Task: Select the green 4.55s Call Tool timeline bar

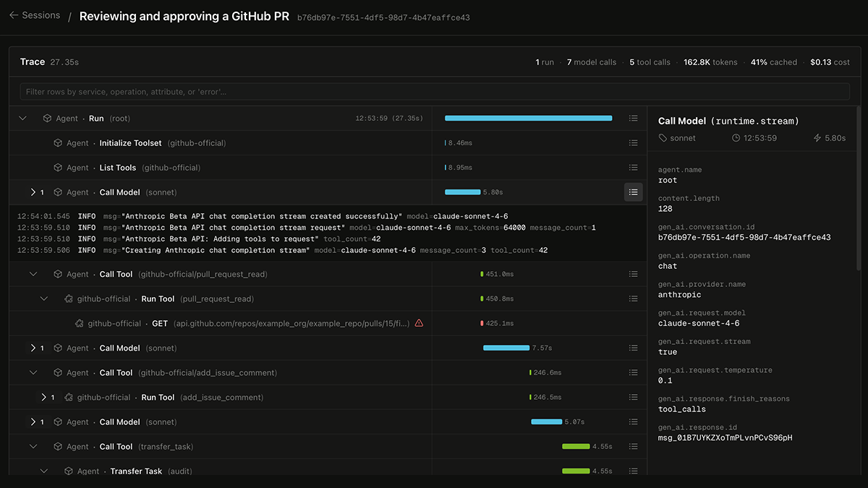Action: [576, 447]
